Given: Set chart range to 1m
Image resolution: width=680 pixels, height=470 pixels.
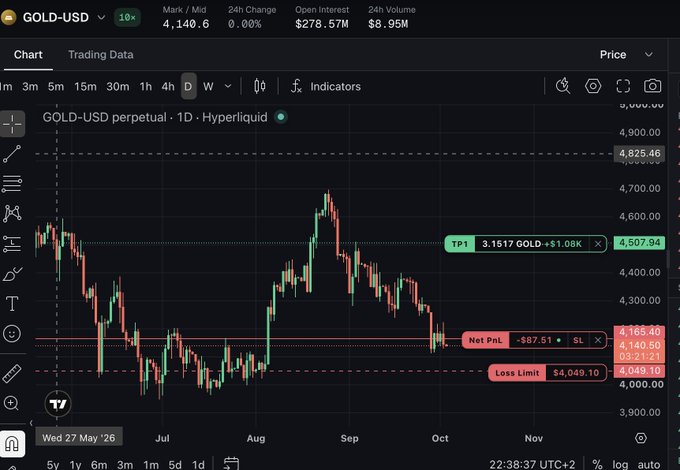Looking at the screenshot, I should [x=151, y=465].
